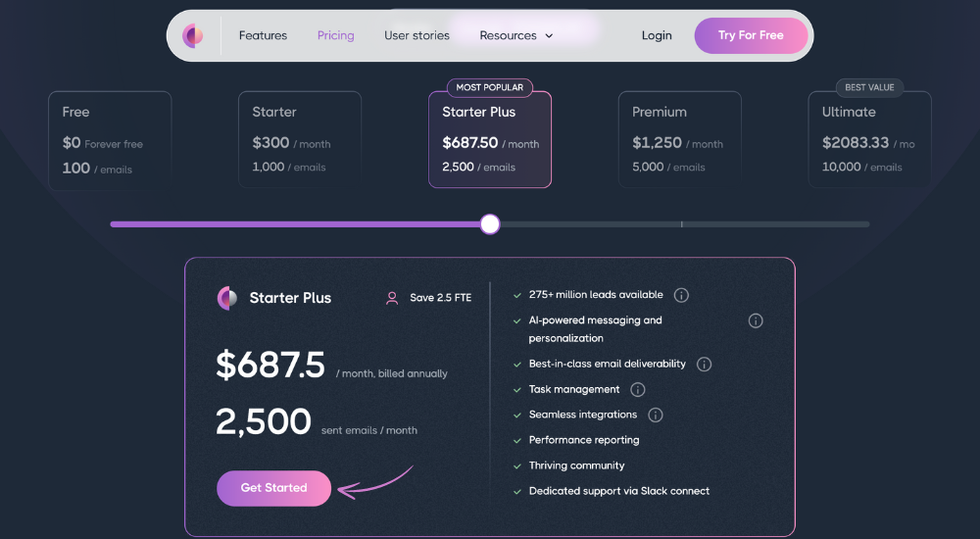This screenshot has height=539, width=980.
Task: Choose the Premium $1,250 plan card
Action: click(680, 139)
